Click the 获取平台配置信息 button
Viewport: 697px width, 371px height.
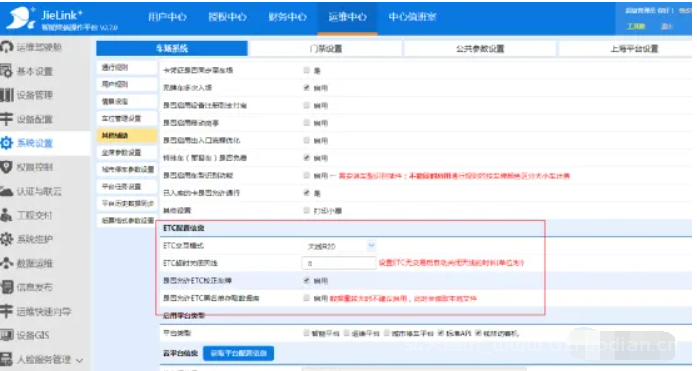[x=239, y=353]
